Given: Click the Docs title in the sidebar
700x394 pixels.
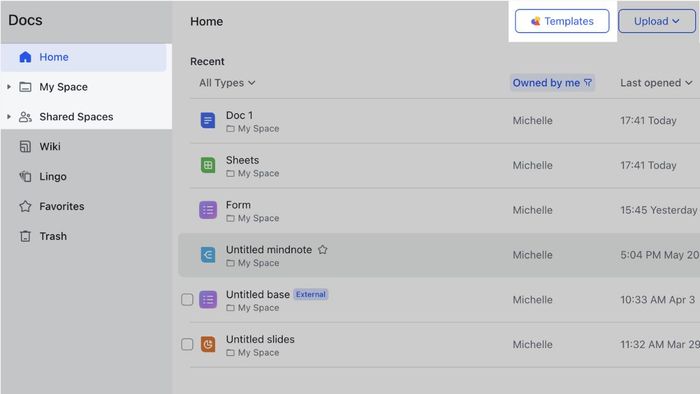Looking at the screenshot, I should (25, 20).
